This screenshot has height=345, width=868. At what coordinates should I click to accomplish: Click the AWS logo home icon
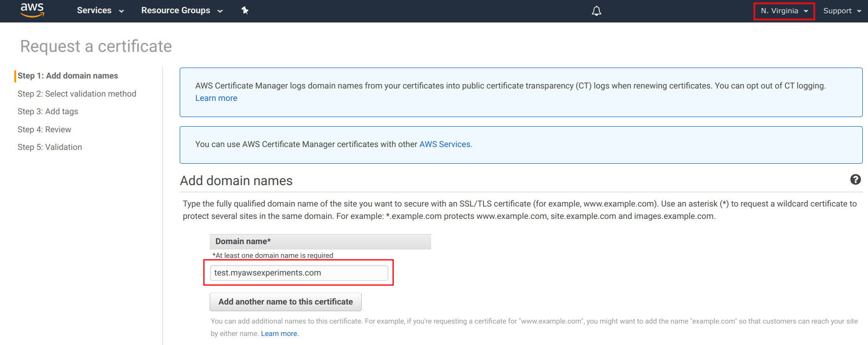(x=32, y=10)
